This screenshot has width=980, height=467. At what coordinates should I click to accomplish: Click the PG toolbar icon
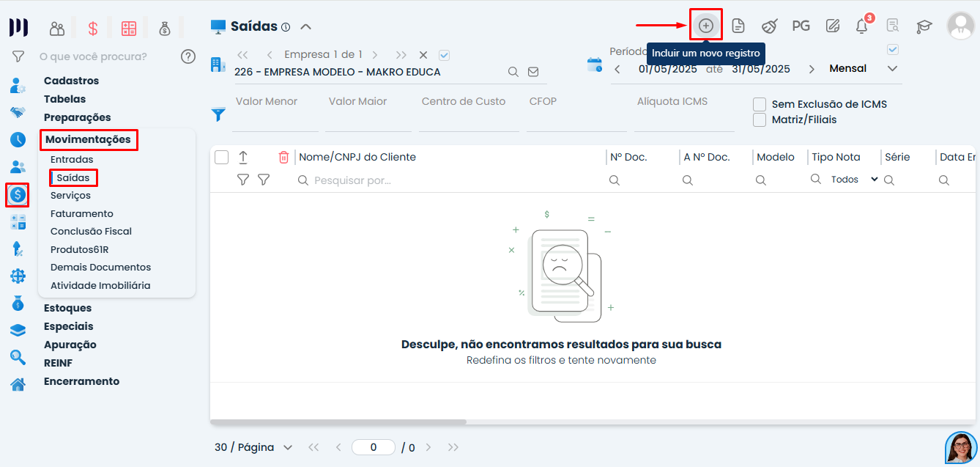point(801,26)
